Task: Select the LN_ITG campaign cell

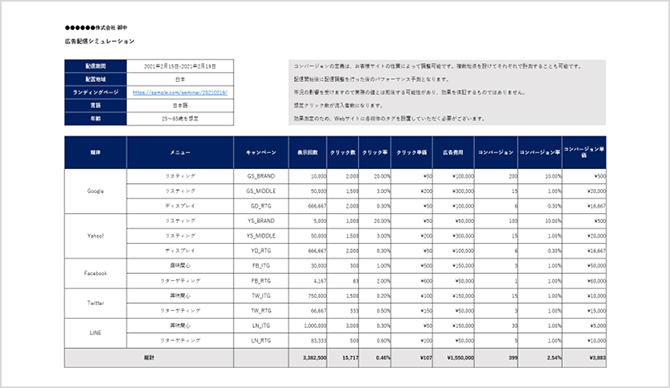Action: pos(261,326)
